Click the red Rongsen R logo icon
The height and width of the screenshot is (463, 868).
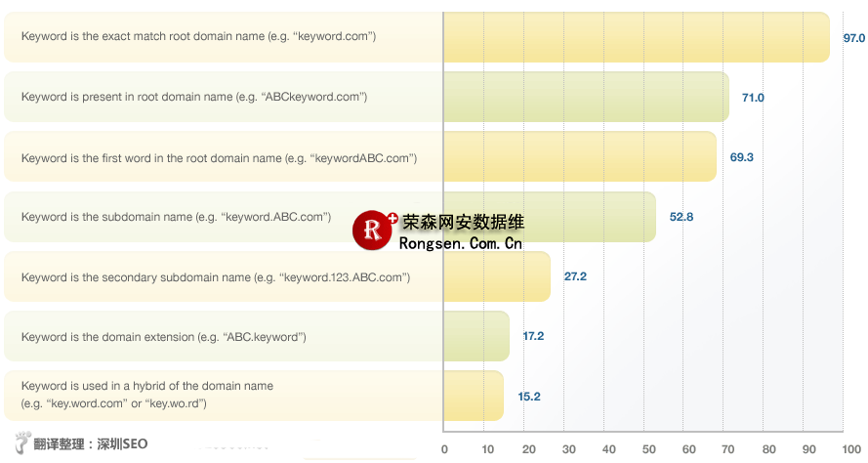coord(373,230)
